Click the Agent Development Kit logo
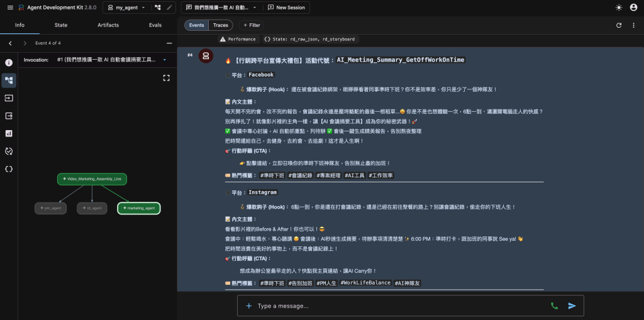 click(21, 8)
